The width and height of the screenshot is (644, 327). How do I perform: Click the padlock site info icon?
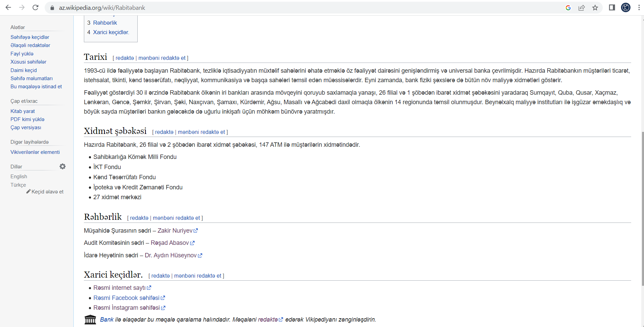[52, 8]
